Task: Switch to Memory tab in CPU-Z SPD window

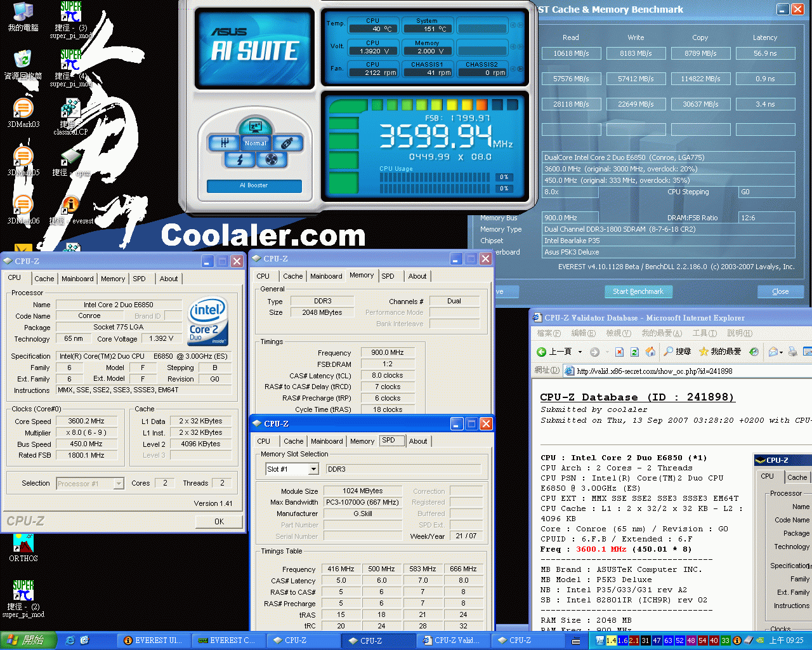Action: [362, 441]
